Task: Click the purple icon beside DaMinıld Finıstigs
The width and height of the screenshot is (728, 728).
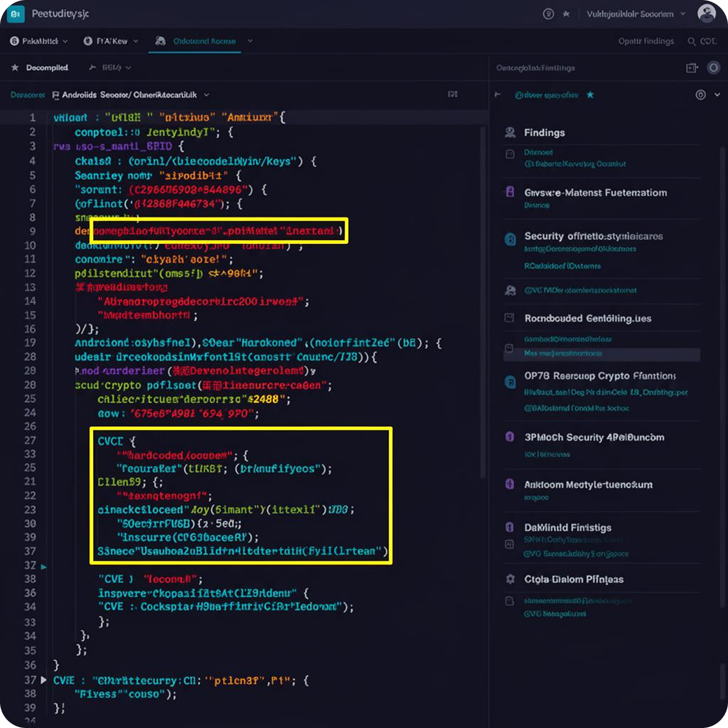Action: click(x=510, y=527)
